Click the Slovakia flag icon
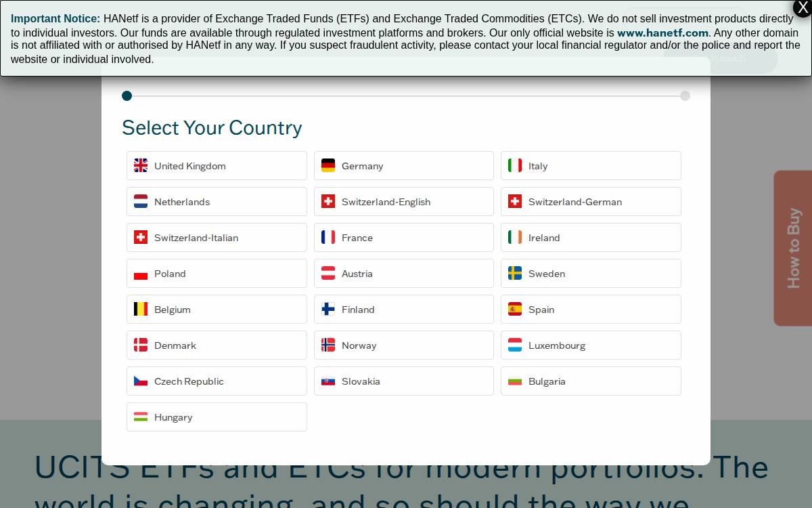The height and width of the screenshot is (508, 812). 328,381
